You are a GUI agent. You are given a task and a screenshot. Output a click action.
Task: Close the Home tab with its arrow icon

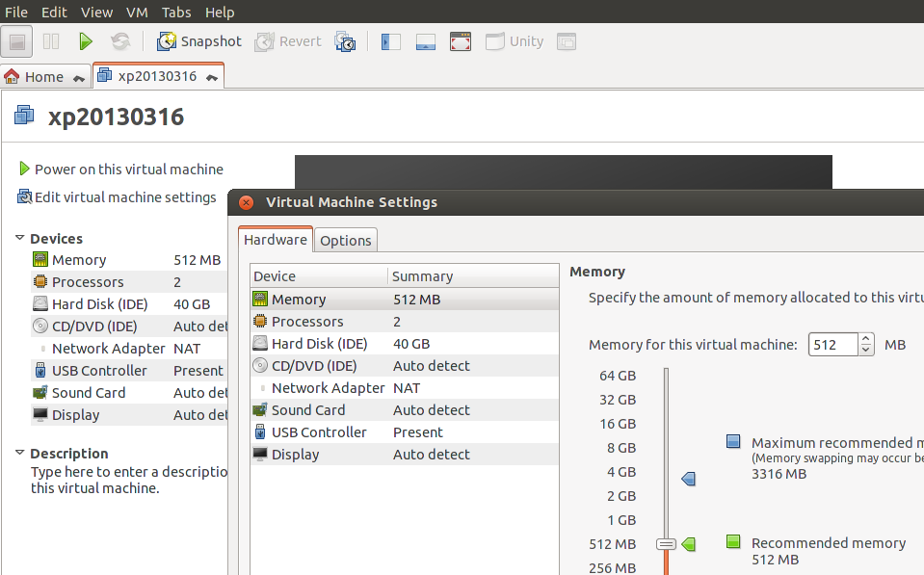(79, 78)
